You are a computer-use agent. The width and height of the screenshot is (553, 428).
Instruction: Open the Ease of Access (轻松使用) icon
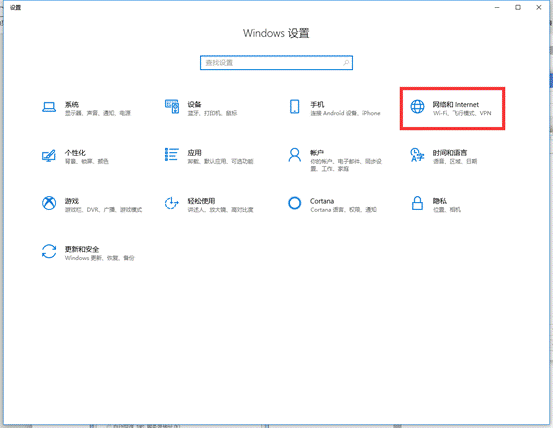172,203
